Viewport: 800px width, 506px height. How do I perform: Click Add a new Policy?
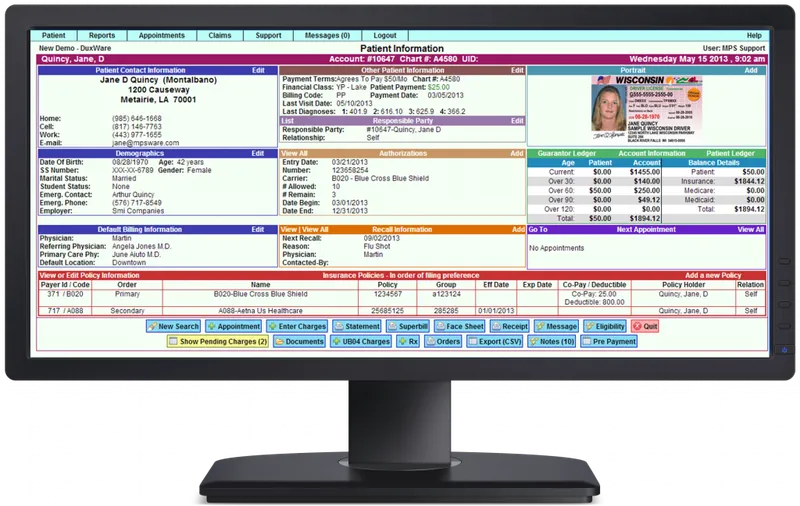tap(713, 275)
